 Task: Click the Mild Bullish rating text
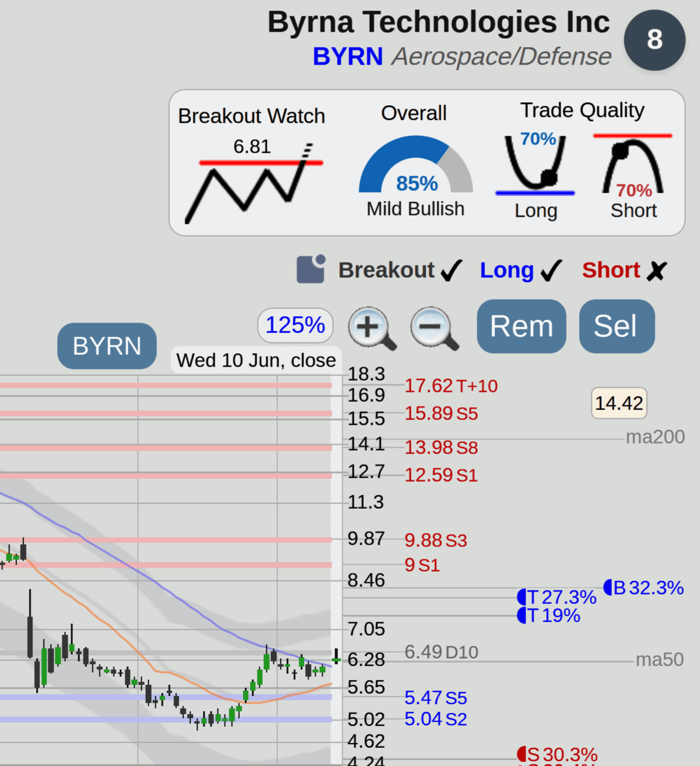[x=416, y=209]
